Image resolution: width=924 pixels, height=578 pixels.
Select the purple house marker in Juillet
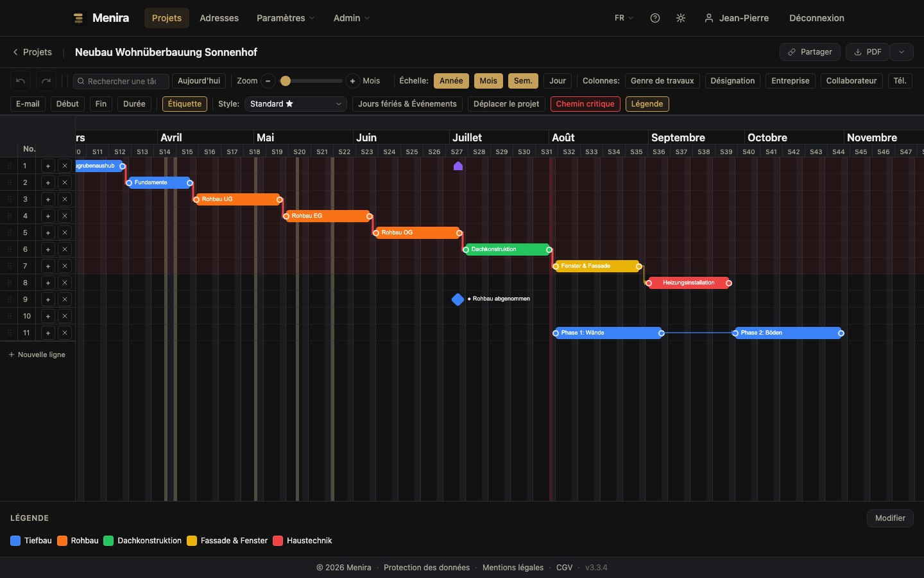[x=458, y=166]
